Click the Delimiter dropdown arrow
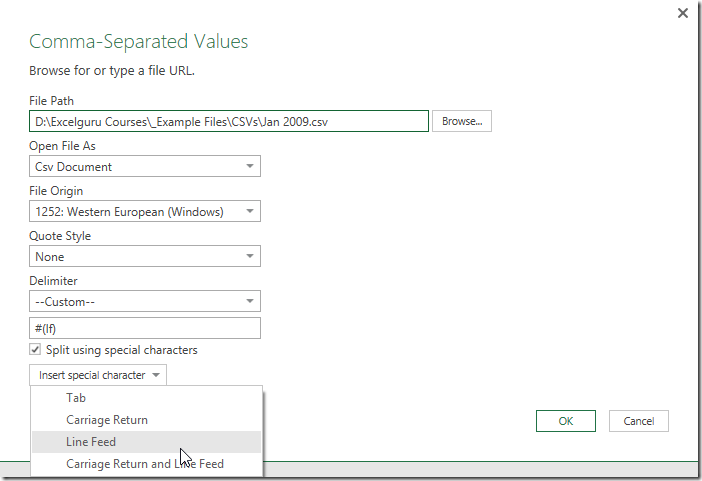The height and width of the screenshot is (481, 702). tap(250, 301)
